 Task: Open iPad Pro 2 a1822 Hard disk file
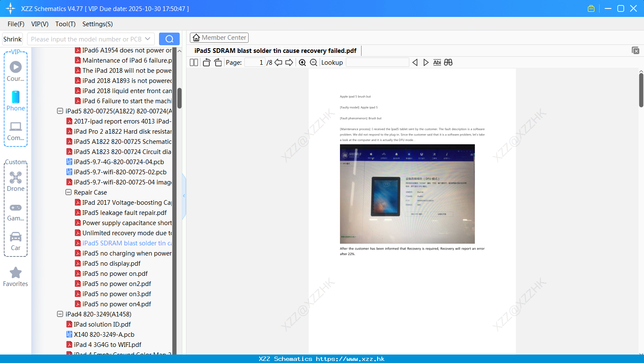pyautogui.click(x=123, y=132)
